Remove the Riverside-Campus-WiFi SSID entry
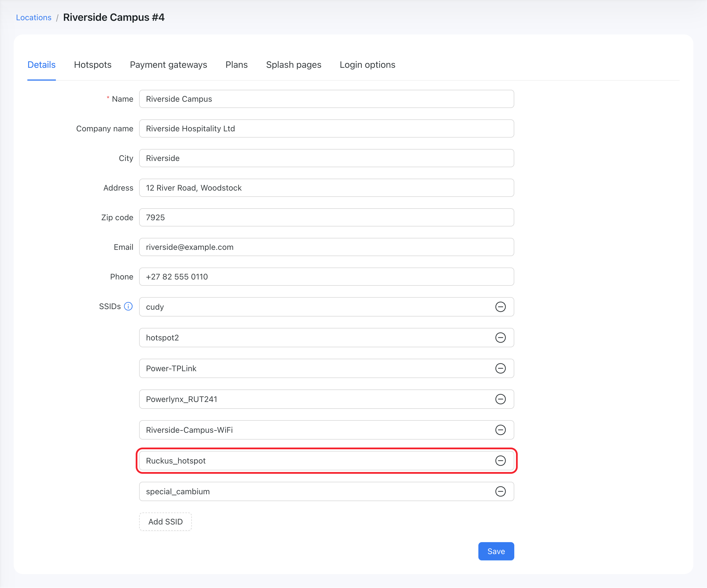Viewport: 707px width, 588px height. tap(500, 430)
